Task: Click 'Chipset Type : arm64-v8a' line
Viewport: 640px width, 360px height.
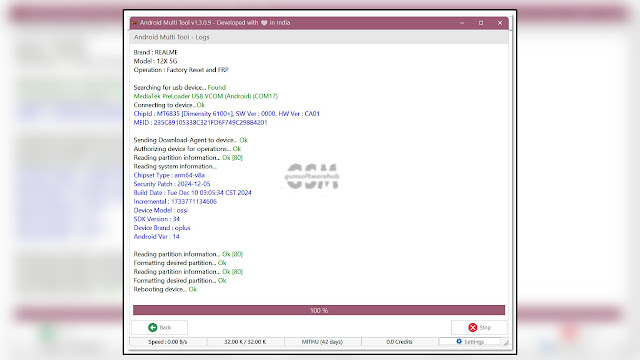Action: 169,175
